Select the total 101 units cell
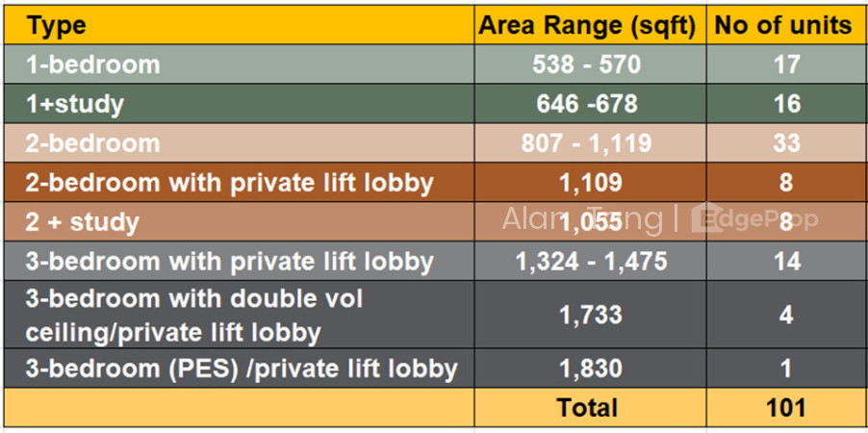Viewport: 868px width, 433px height. coord(786,408)
